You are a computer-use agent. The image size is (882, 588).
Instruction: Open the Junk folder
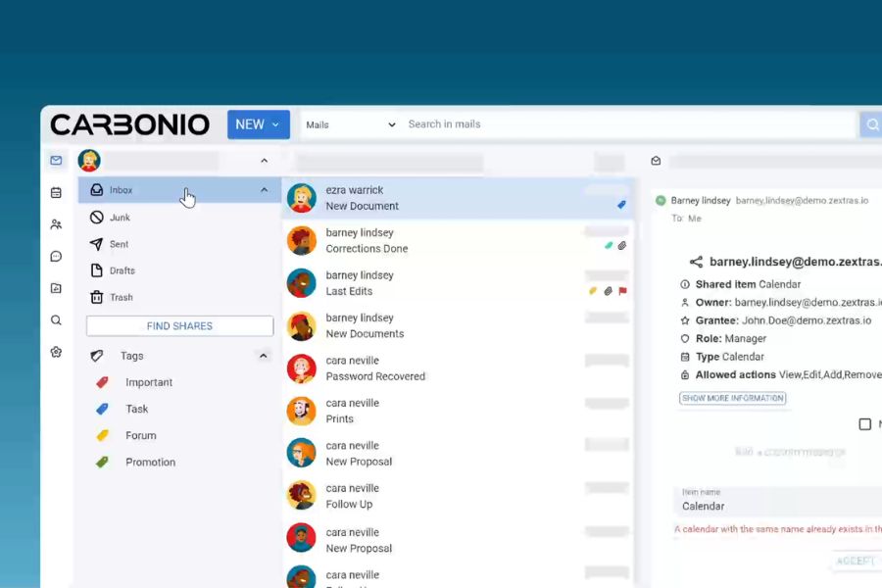[x=179, y=218]
